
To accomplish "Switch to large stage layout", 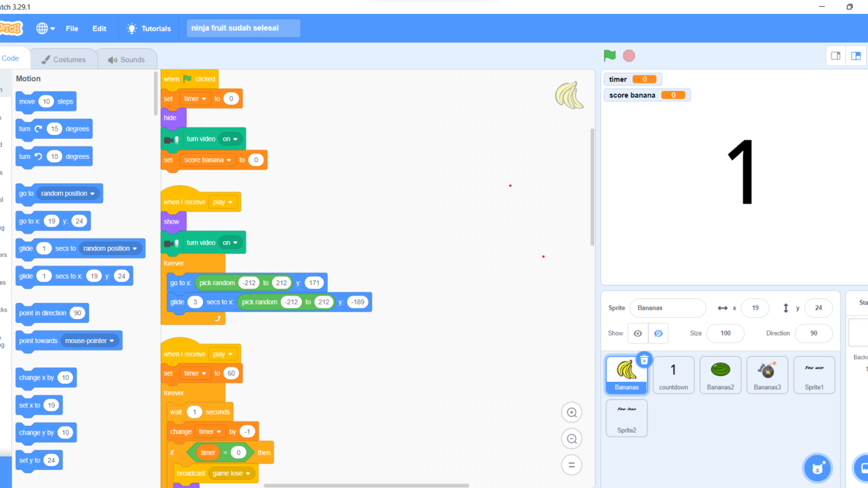I will (x=856, y=56).
